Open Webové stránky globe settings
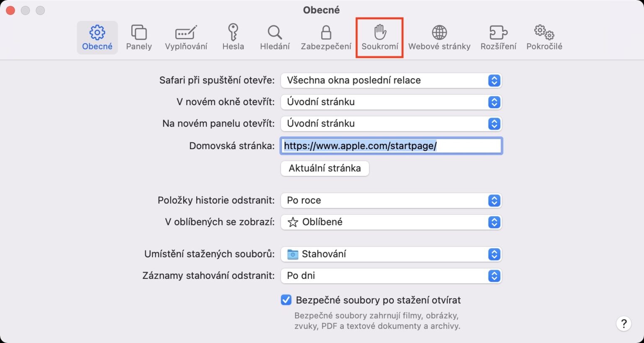Screen dimensions: 644x343 point(439,37)
